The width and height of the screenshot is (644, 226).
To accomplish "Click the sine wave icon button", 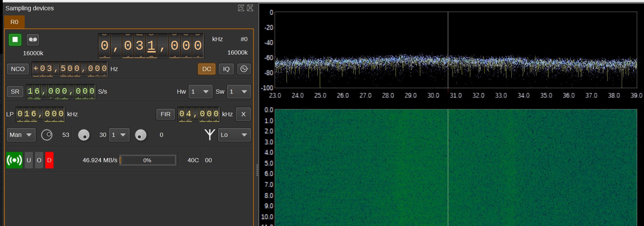I will click(244, 69).
